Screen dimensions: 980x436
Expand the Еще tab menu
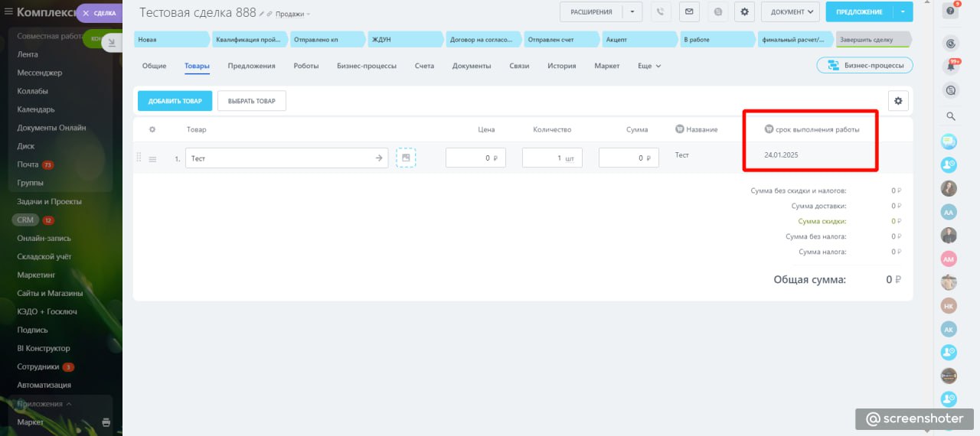(649, 66)
